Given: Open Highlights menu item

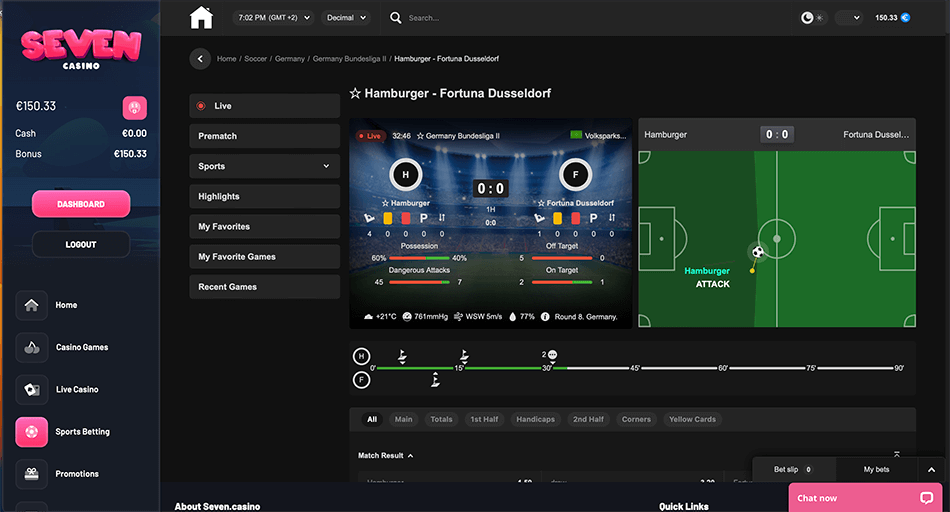Looking at the screenshot, I should [x=264, y=196].
